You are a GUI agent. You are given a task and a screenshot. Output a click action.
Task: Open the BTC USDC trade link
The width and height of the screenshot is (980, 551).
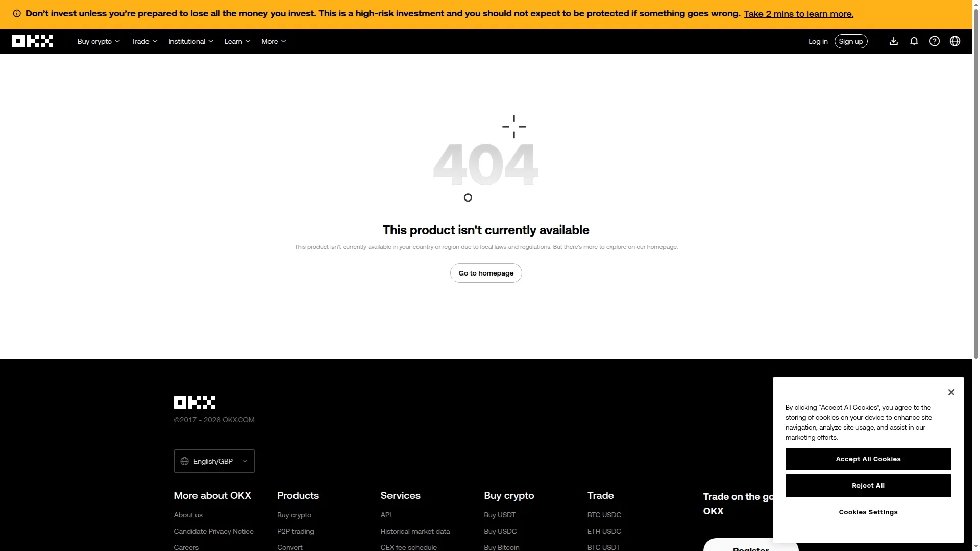tap(604, 515)
